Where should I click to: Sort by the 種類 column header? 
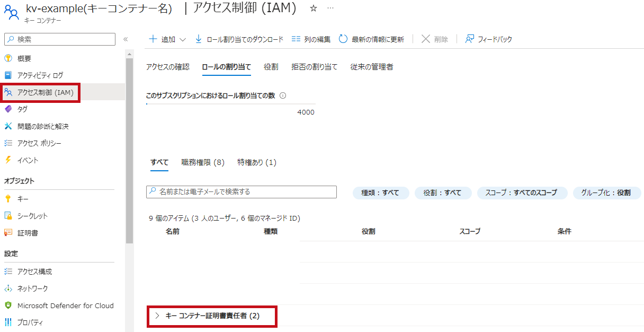(x=271, y=232)
